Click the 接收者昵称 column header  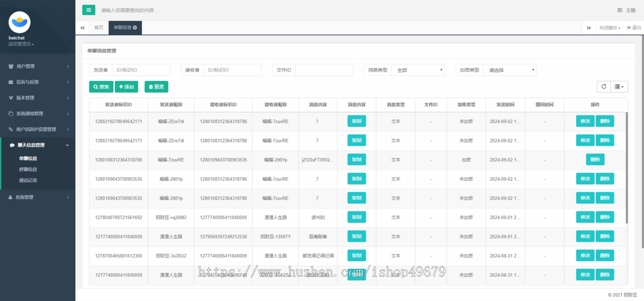pyautogui.click(x=275, y=104)
